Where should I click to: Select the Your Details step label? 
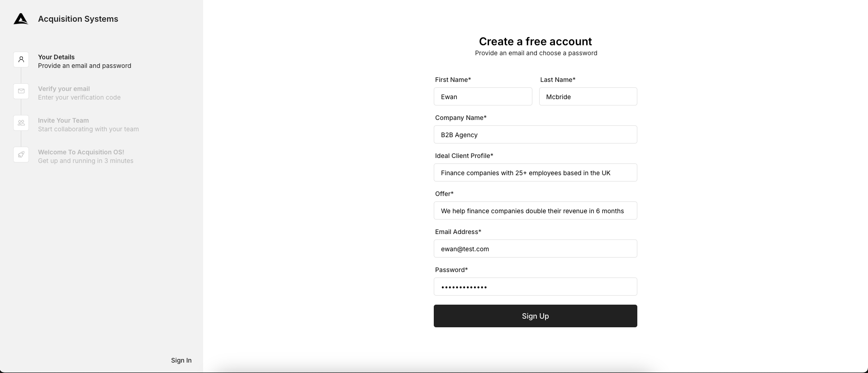pos(57,57)
